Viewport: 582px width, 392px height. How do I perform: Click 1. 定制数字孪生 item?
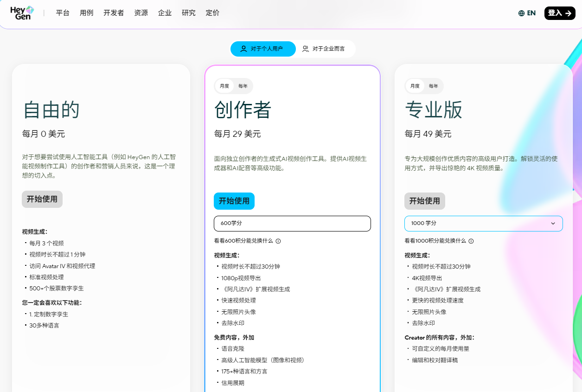coord(49,315)
